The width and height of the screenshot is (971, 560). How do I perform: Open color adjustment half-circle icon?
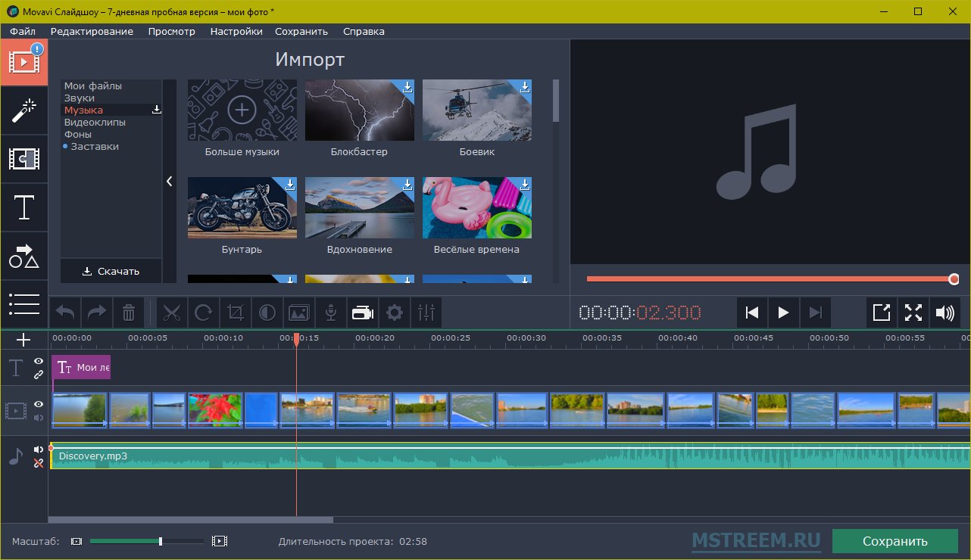[267, 313]
